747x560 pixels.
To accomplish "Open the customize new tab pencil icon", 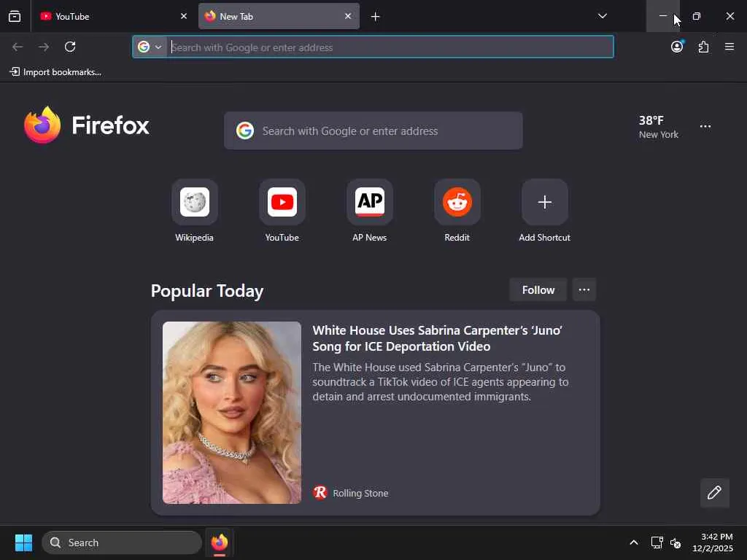I will (715, 492).
